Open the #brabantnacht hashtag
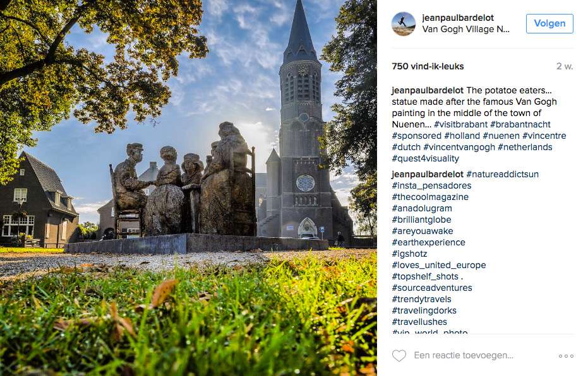Image resolution: width=588 pixels, height=376 pixels. pos(520,124)
